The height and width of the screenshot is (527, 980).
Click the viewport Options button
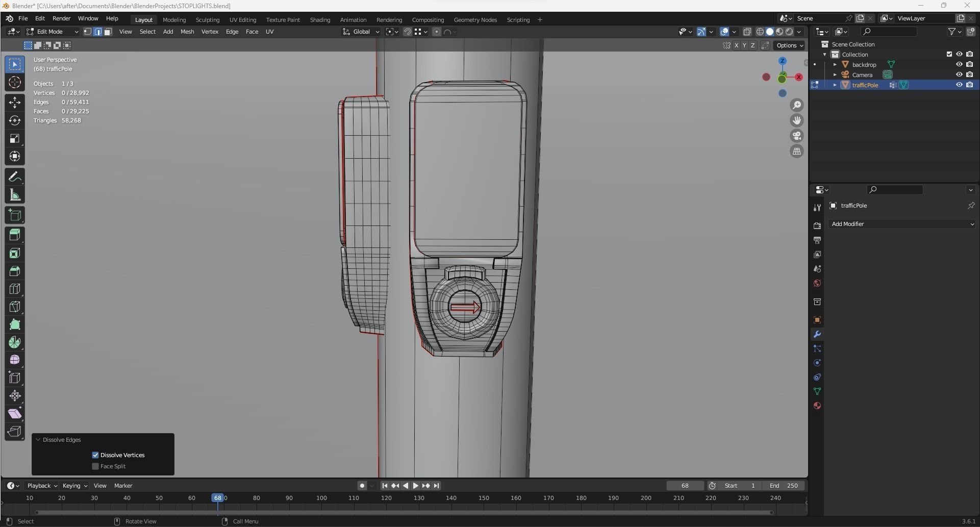point(789,45)
